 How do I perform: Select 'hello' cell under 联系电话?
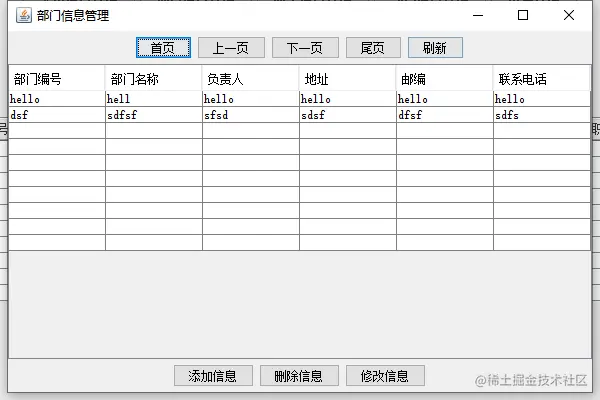pyautogui.click(x=542, y=99)
